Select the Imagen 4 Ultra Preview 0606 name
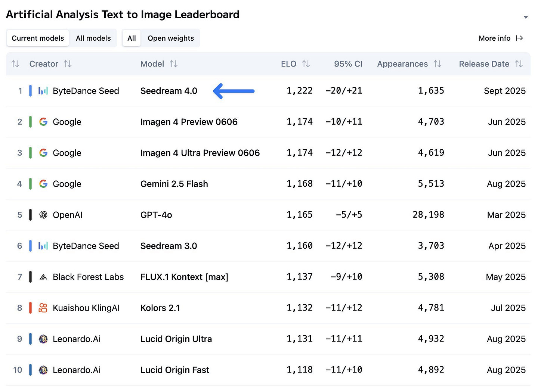 coord(200,153)
